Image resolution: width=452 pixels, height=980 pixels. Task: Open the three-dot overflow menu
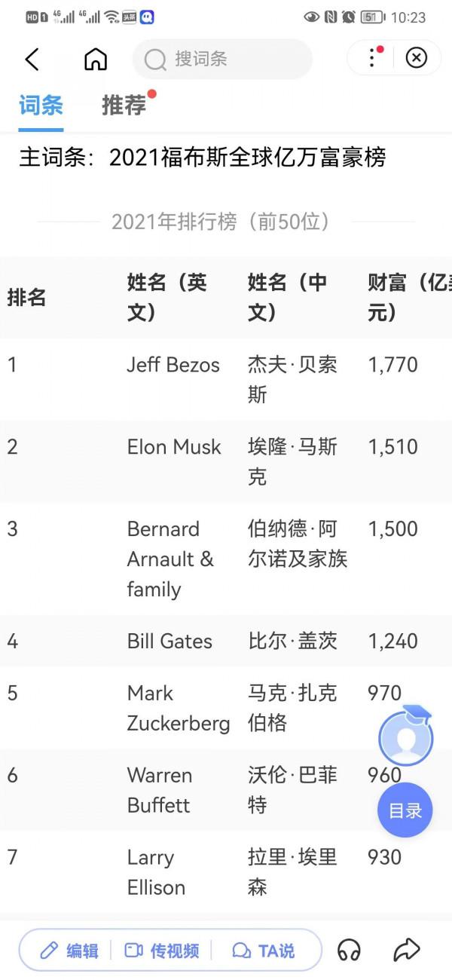[371, 58]
